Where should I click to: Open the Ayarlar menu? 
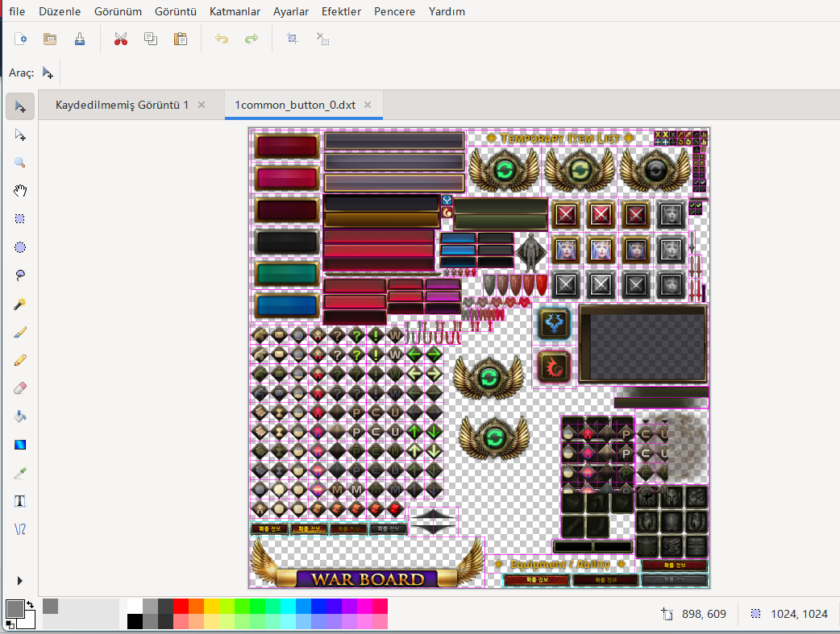291,11
